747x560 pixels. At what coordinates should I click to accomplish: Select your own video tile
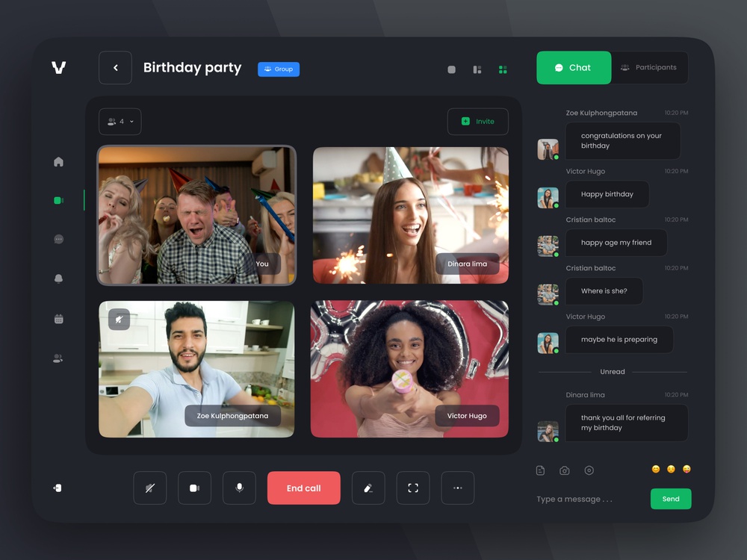[196, 215]
